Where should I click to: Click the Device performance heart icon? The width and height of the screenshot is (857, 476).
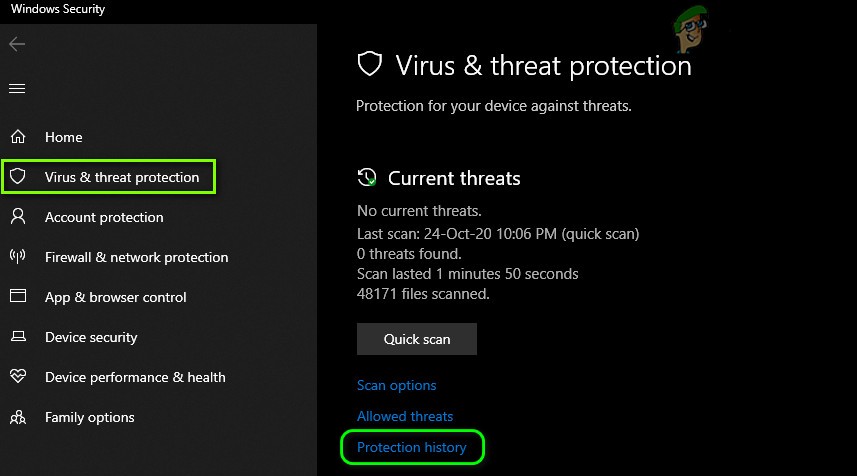click(17, 377)
